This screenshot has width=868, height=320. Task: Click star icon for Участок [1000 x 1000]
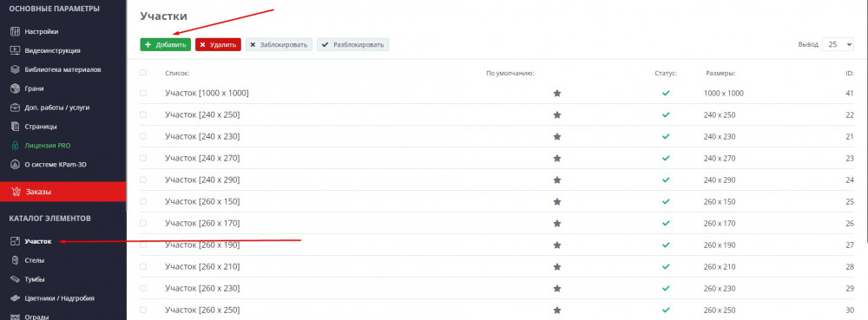pyautogui.click(x=557, y=94)
